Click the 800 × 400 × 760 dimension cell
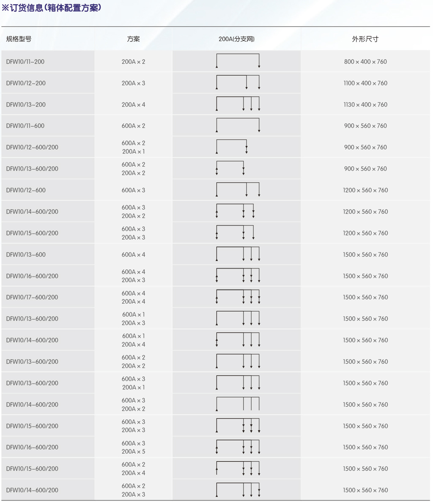The height and width of the screenshot is (504, 433). 365,62
